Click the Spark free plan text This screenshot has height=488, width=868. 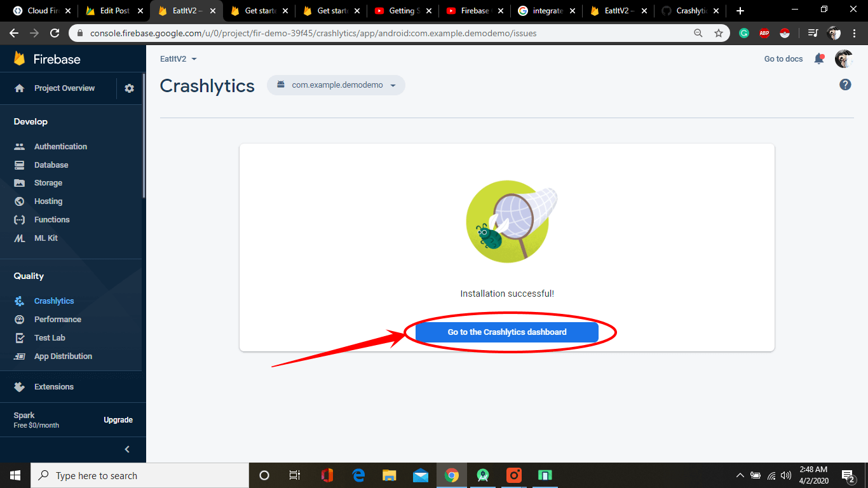(36, 420)
